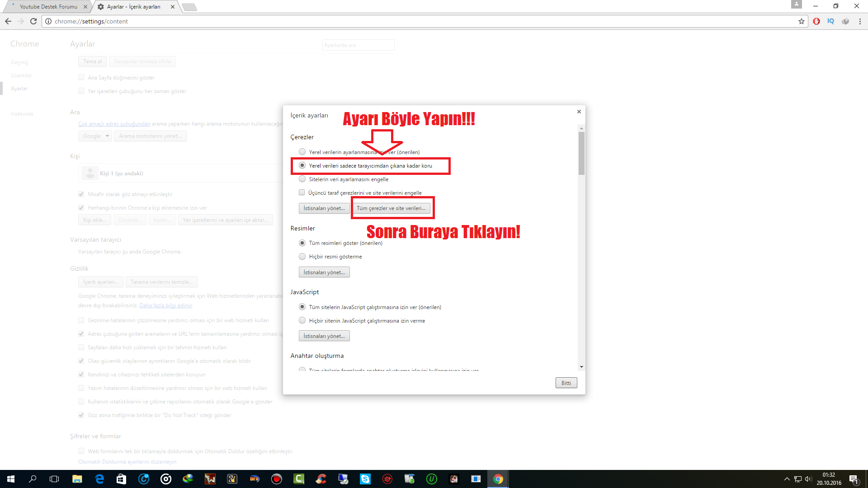
Task: Open File Explorer in taskbar
Action: pos(77,479)
